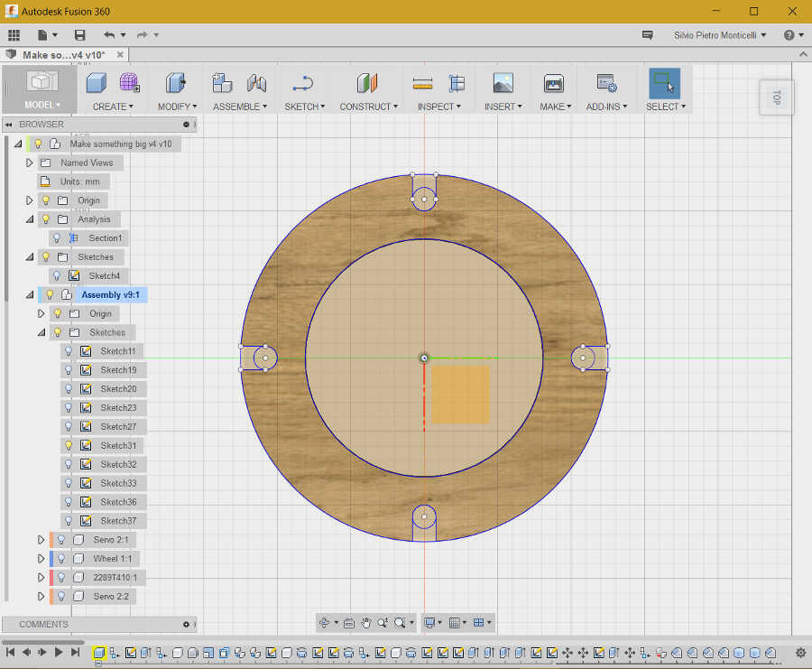Open the INSPECT menu
This screenshot has width=812, height=669.
(439, 107)
